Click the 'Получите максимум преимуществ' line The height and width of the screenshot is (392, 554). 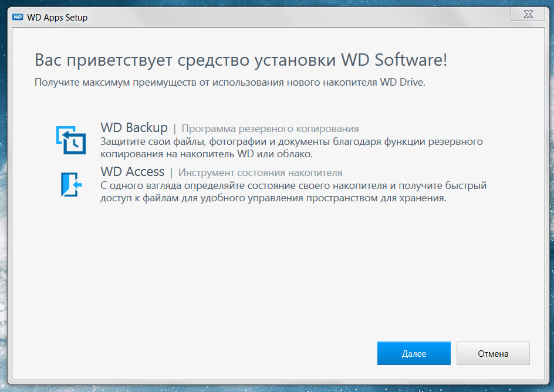[x=229, y=82]
